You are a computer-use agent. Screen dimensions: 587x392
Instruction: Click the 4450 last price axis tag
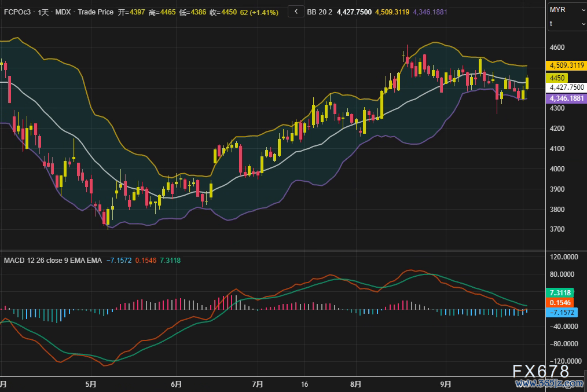[x=557, y=77]
